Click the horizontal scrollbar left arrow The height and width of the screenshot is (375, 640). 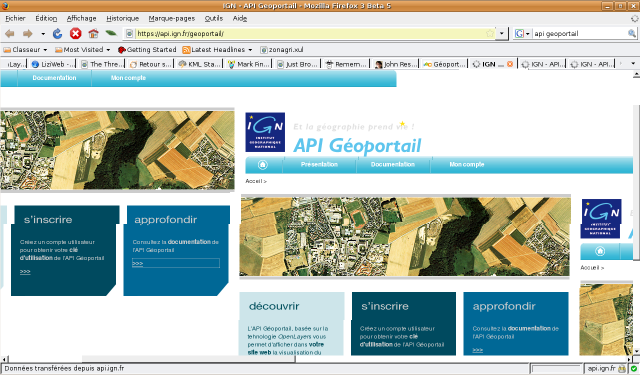click(x=4, y=359)
